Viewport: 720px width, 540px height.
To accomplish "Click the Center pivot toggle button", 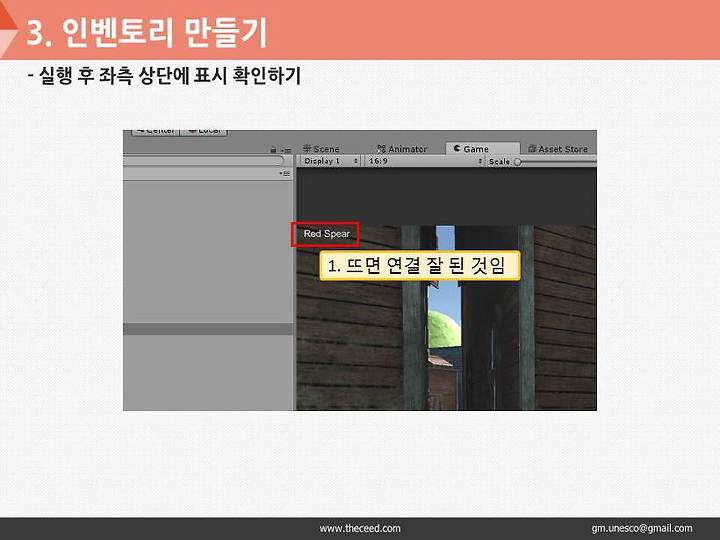I will [x=155, y=132].
